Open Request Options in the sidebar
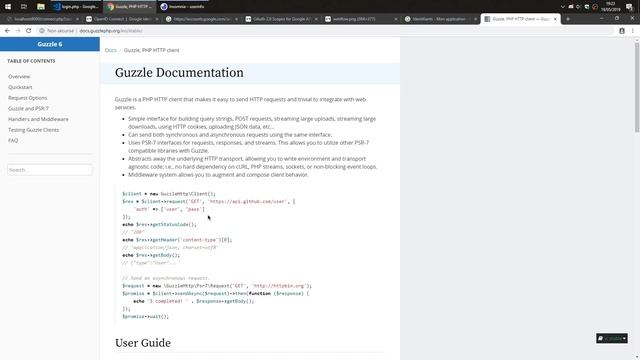 27,98
